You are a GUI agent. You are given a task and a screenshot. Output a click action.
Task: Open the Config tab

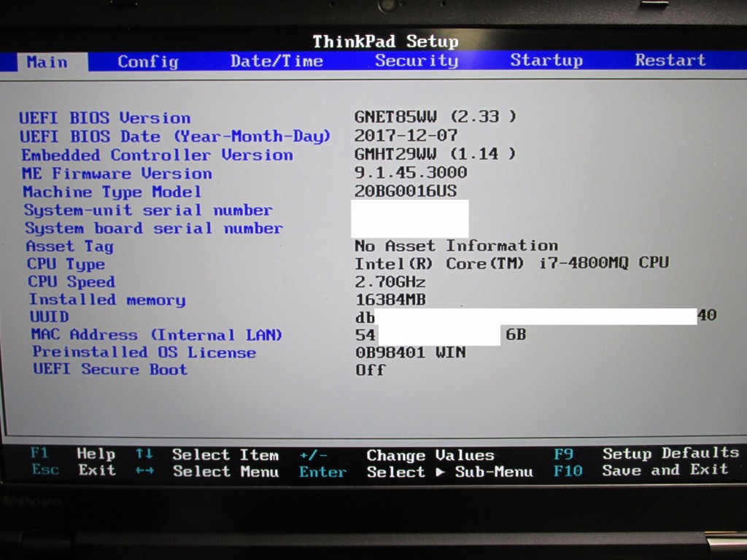click(x=148, y=61)
